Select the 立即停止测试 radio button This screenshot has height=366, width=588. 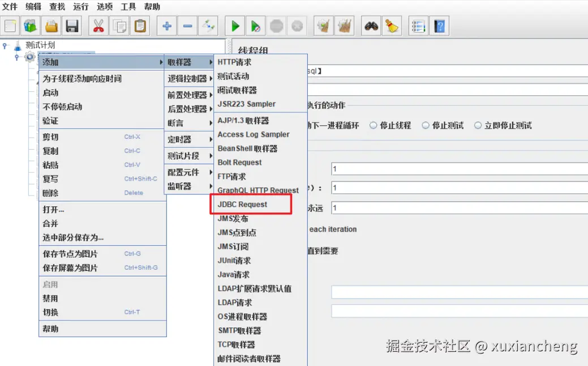478,125
